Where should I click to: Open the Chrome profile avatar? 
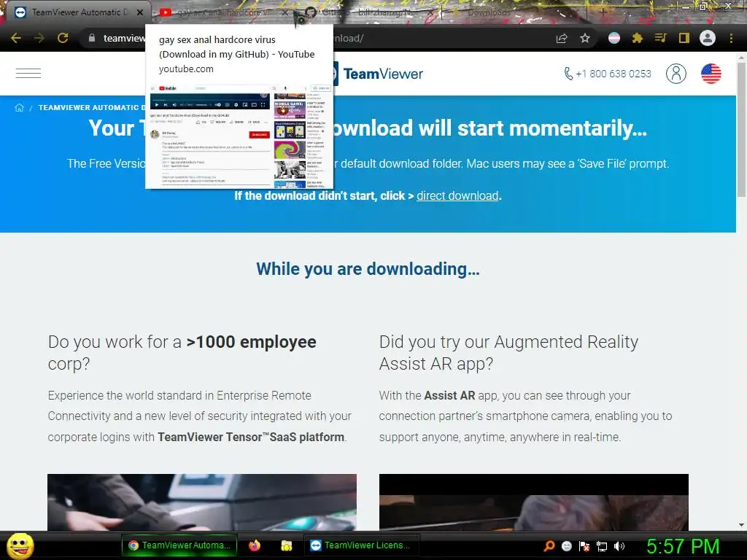pos(708,38)
